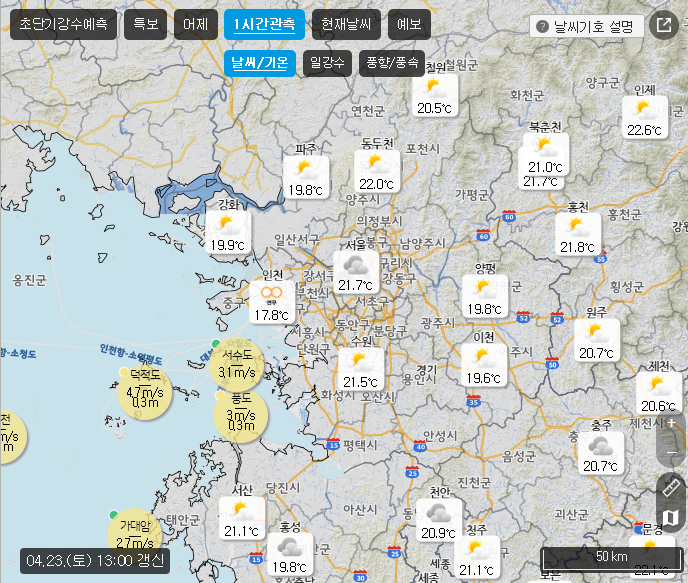Image resolution: width=688 pixels, height=583 pixels.
Task: Select the 풍도 buoy marker 3 m/s
Action: pos(240,416)
